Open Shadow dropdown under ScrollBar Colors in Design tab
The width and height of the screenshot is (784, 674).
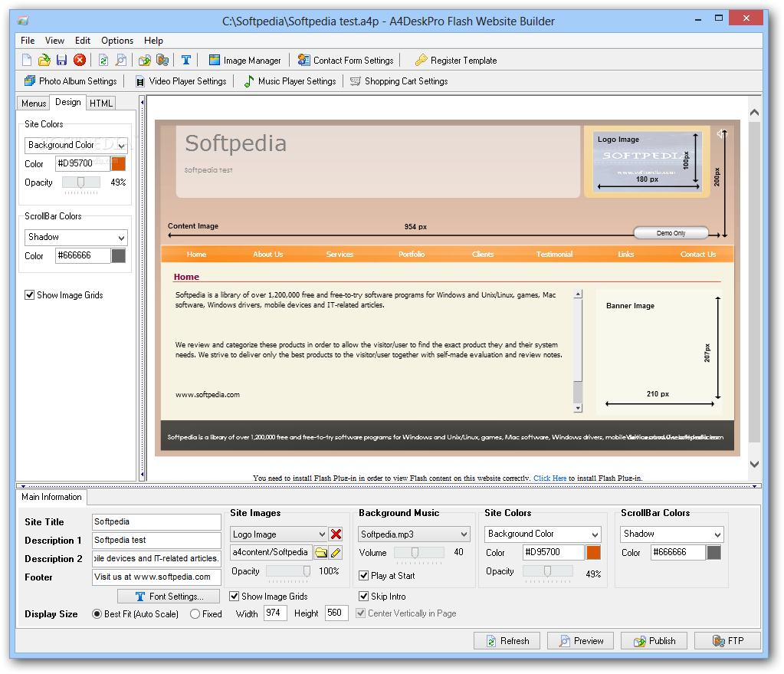(x=76, y=237)
